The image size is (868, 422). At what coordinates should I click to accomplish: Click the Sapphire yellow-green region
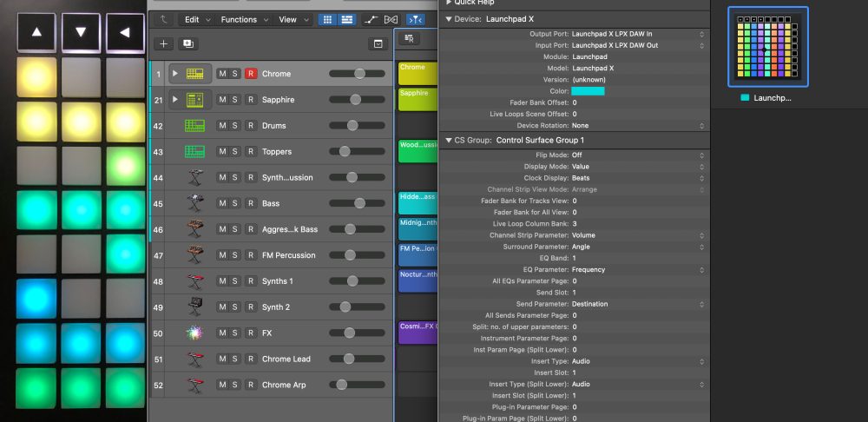(418, 100)
